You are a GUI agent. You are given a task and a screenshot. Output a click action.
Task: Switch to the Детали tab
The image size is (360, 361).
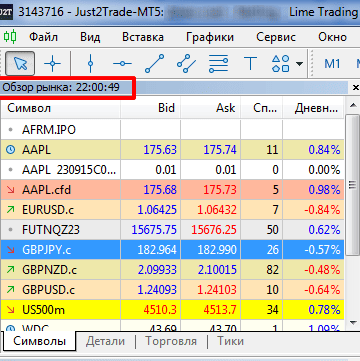coord(105,341)
